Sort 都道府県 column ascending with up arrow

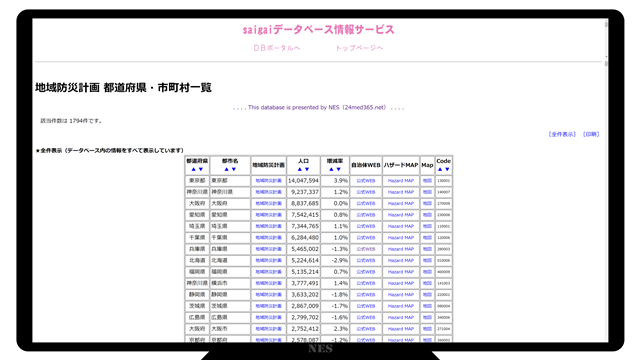pyautogui.click(x=193, y=169)
